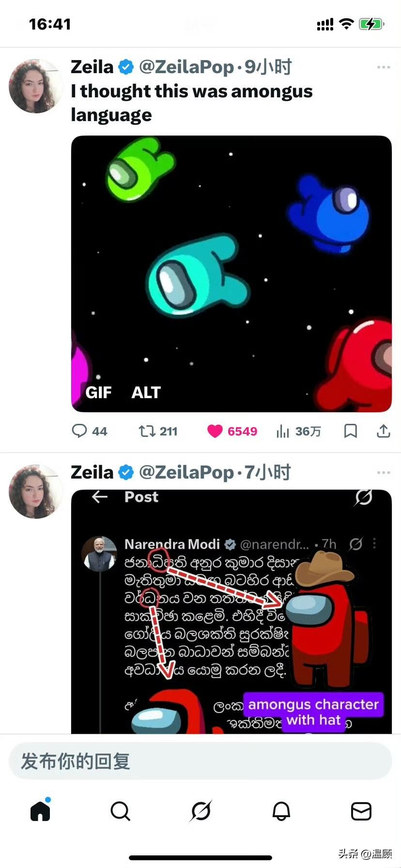Unlike the tweet with 6549 likes
The width and height of the screenshot is (401, 868).
(x=215, y=431)
